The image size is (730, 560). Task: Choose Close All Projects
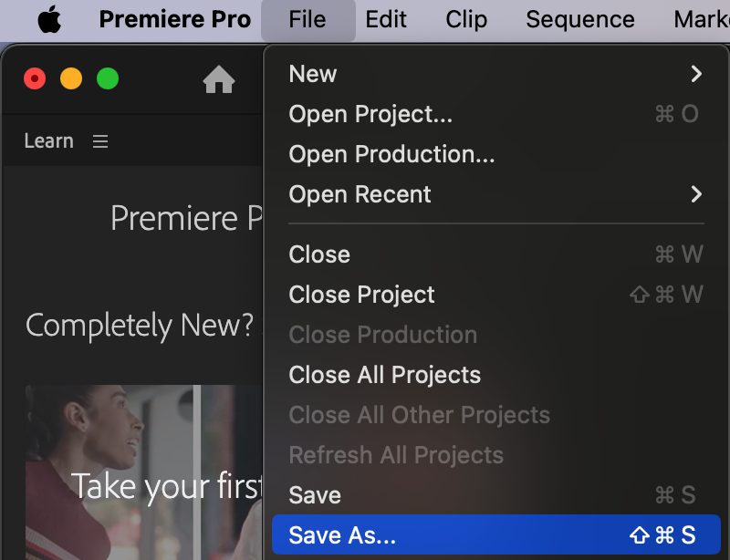(384, 375)
